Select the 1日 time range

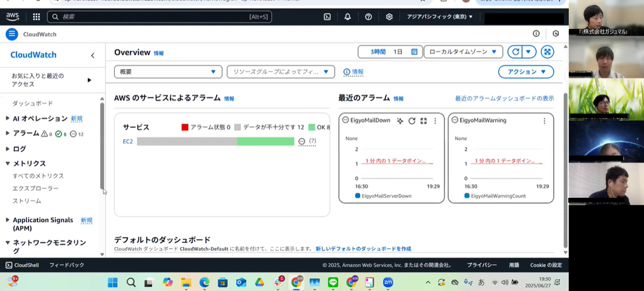[398, 52]
